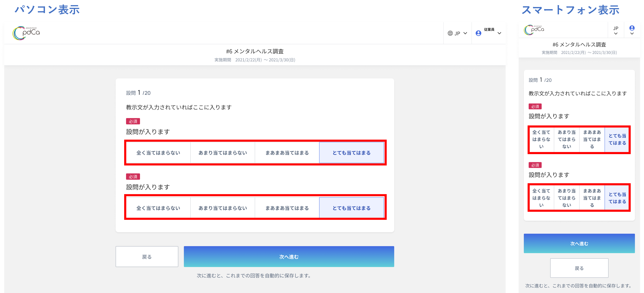Select 全く当てはまらない for second question, desktop view
Viewport: 644px width, 293px height.
(158, 208)
